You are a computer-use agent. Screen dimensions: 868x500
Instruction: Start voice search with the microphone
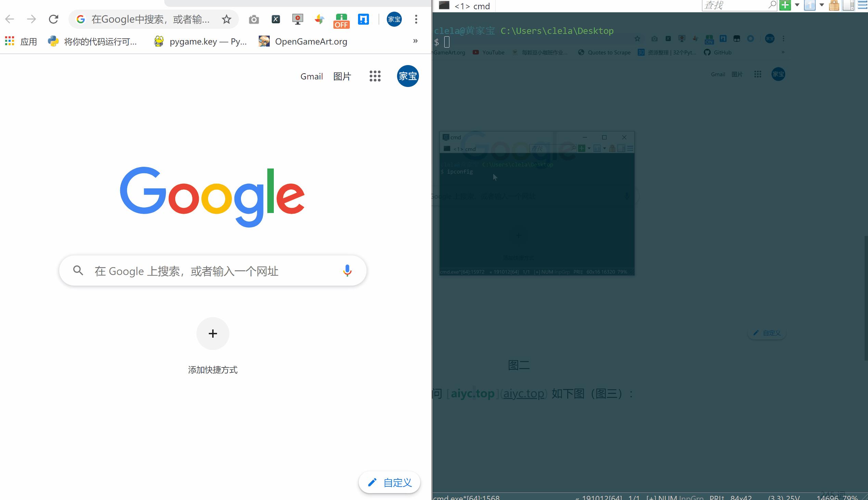coord(347,271)
